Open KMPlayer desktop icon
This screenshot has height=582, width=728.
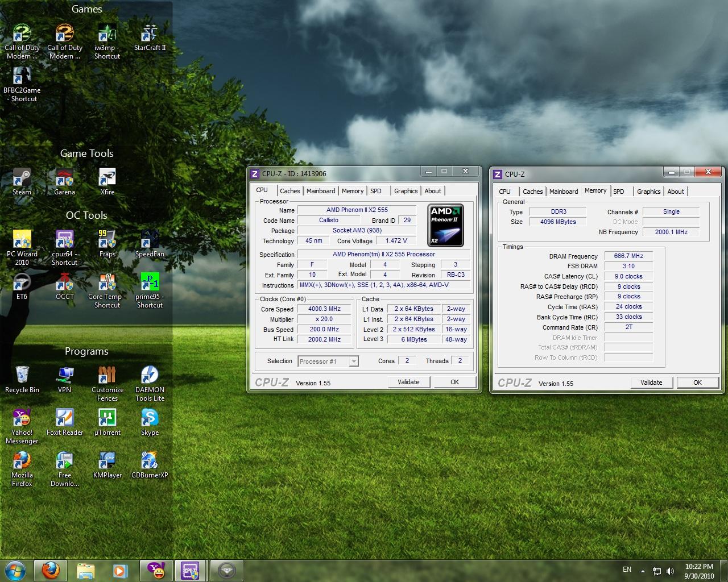point(107,465)
